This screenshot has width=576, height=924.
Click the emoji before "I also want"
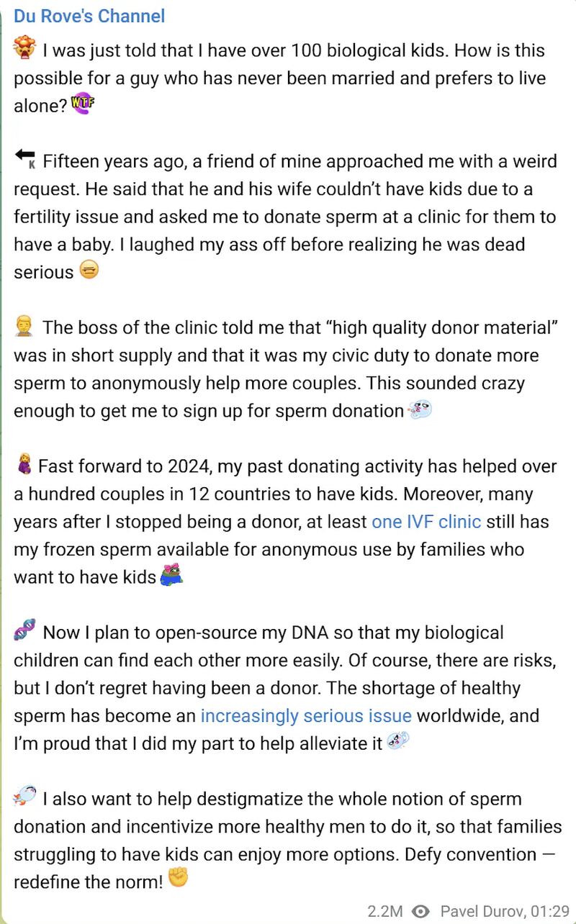pyautogui.click(x=24, y=797)
